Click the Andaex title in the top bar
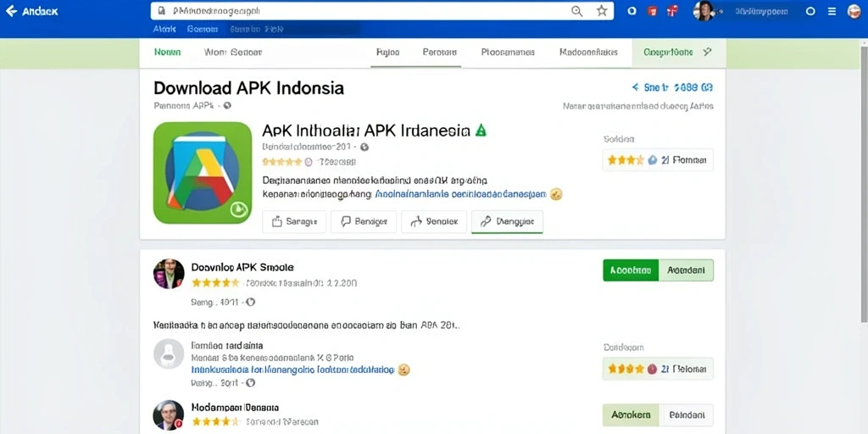This screenshot has height=434, width=868. pyautogui.click(x=40, y=11)
